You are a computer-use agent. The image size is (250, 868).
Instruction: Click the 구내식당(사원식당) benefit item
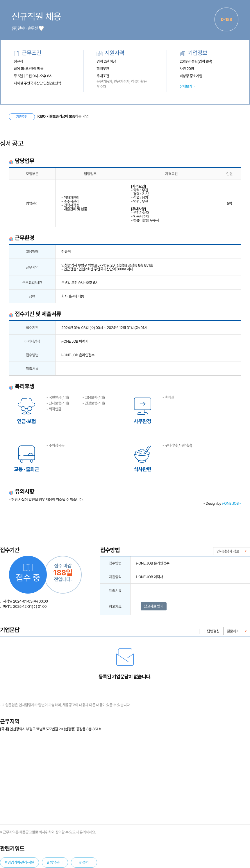[177, 445]
